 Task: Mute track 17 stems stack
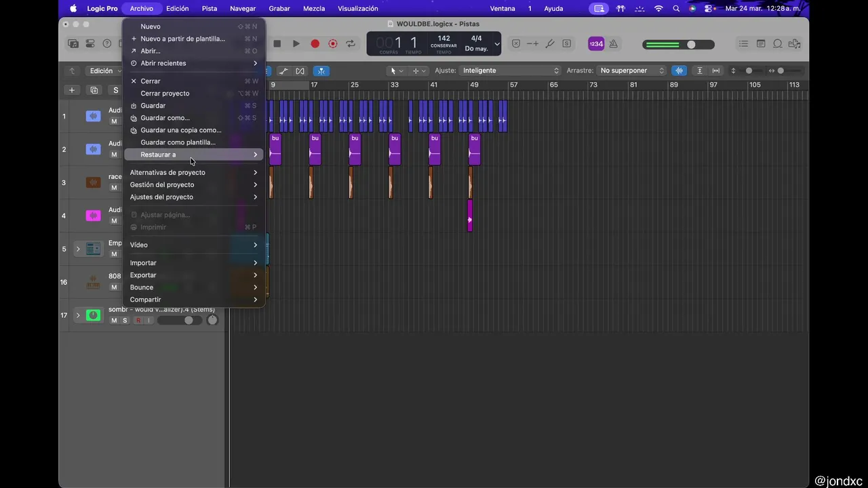click(x=114, y=321)
